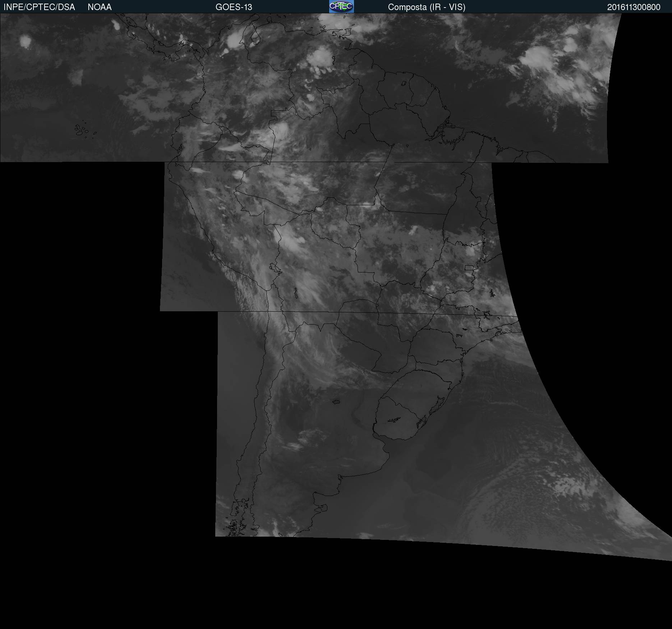
Task: Click the Composta (IR - VIS) title
Action: (427, 7)
